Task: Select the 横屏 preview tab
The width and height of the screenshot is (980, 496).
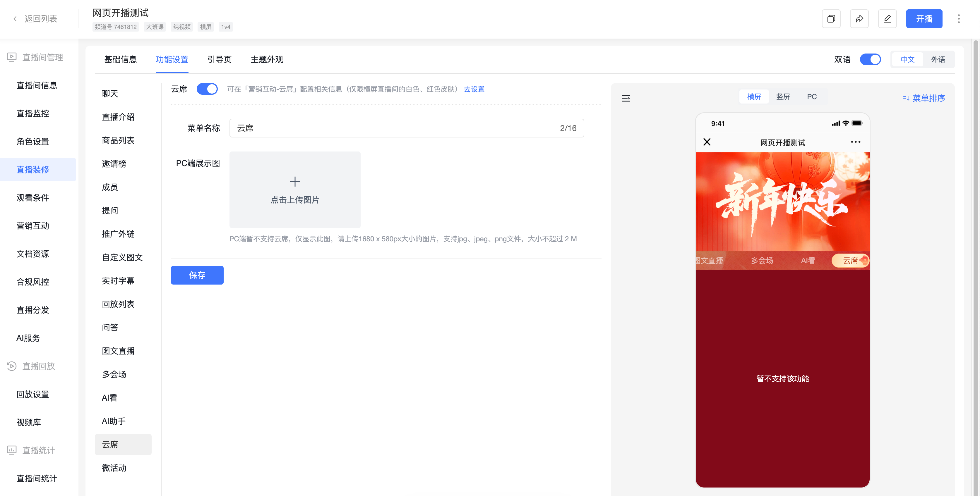Action: click(754, 97)
